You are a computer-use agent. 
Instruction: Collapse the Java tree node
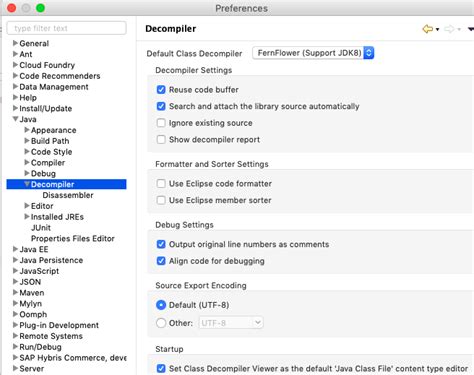point(15,119)
